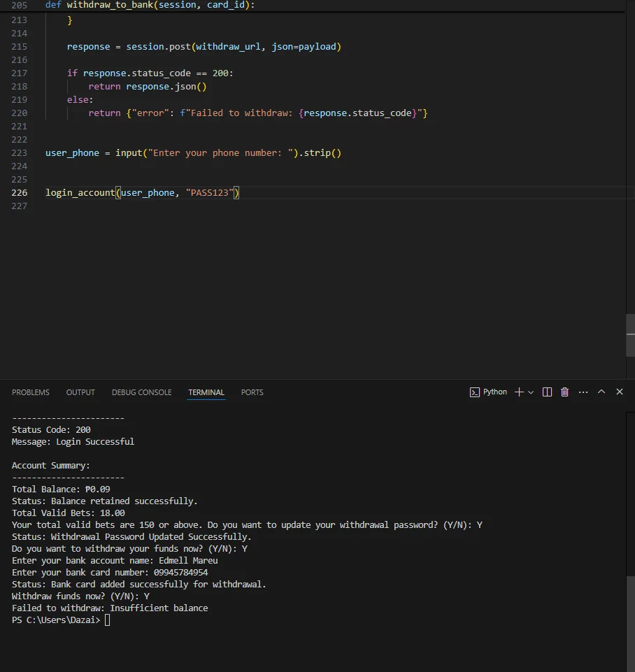635x672 pixels.
Task: Click the "PASS123" string literal
Action: (x=210, y=193)
